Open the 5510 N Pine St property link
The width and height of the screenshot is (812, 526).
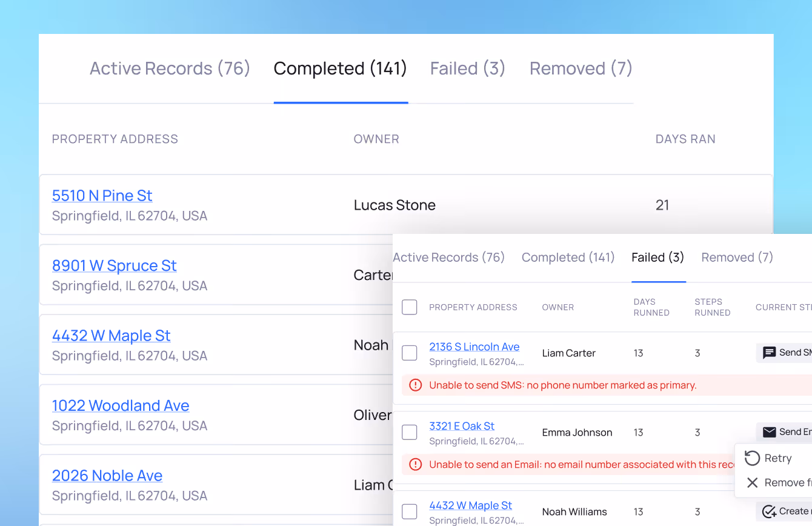102,196
